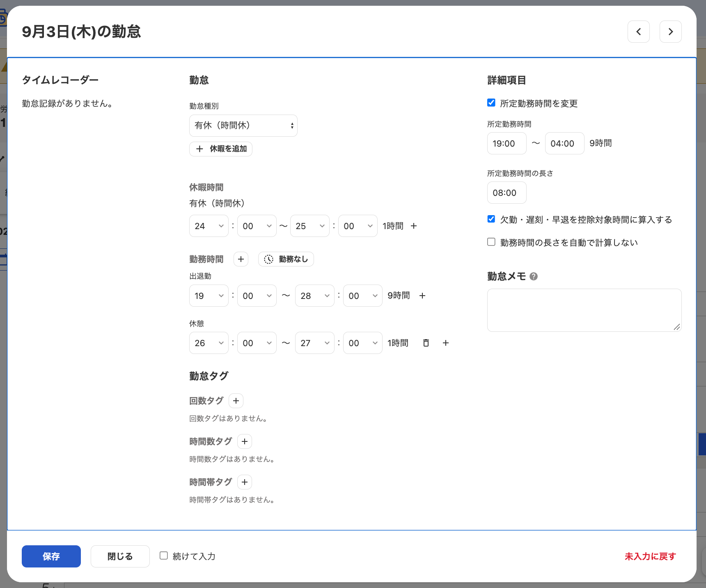
Task: Click the 時間数タグはありません。 text
Action: point(232,459)
